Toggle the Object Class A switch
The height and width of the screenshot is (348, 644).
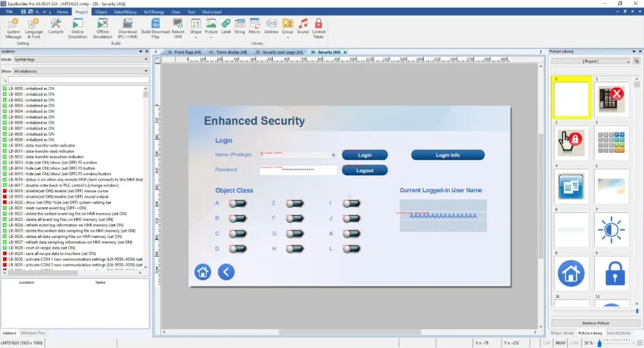click(238, 203)
